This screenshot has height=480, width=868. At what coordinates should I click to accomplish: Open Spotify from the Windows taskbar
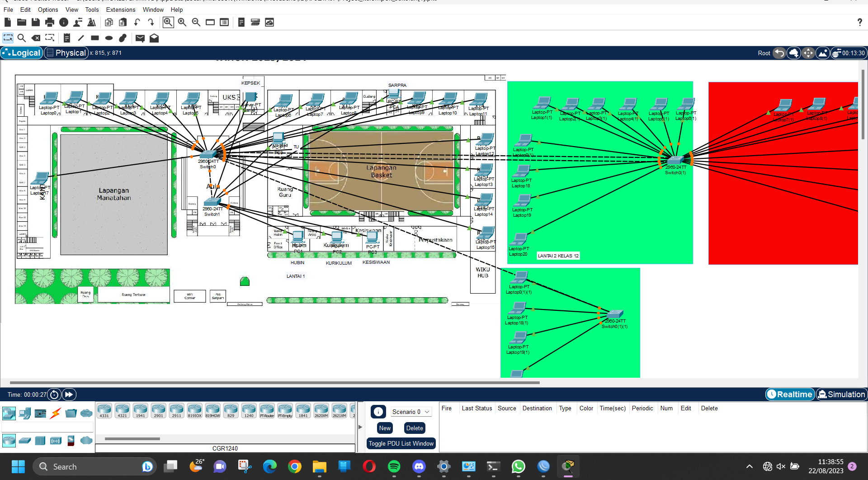(394, 466)
